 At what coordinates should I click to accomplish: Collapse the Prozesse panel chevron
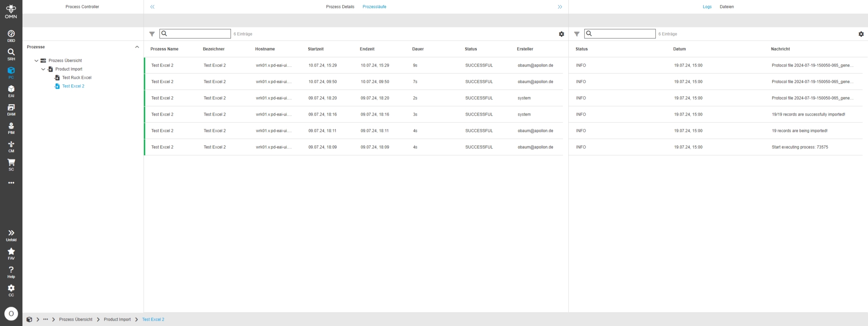tap(137, 47)
